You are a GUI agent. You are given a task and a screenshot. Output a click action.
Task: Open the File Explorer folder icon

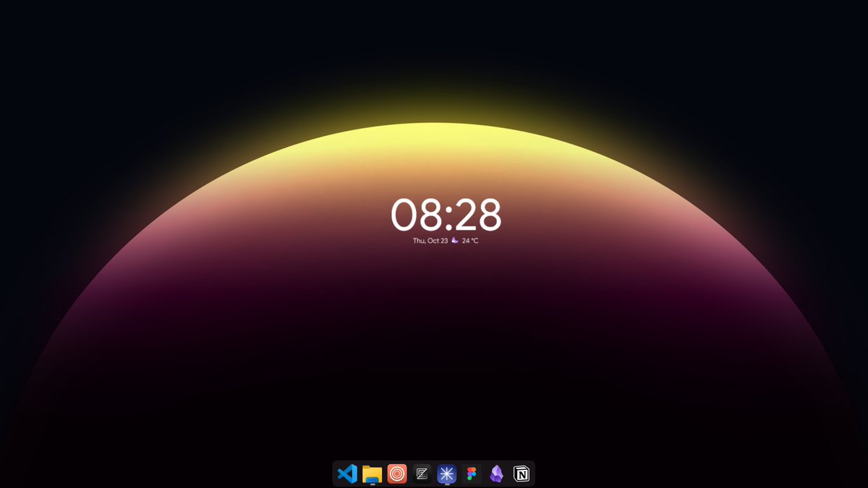pyautogui.click(x=372, y=474)
